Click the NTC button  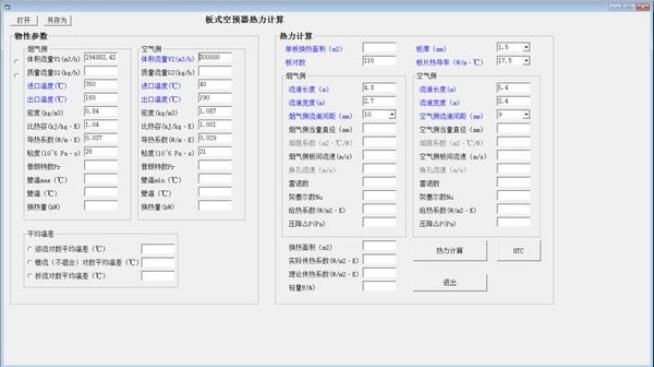pyautogui.click(x=518, y=251)
